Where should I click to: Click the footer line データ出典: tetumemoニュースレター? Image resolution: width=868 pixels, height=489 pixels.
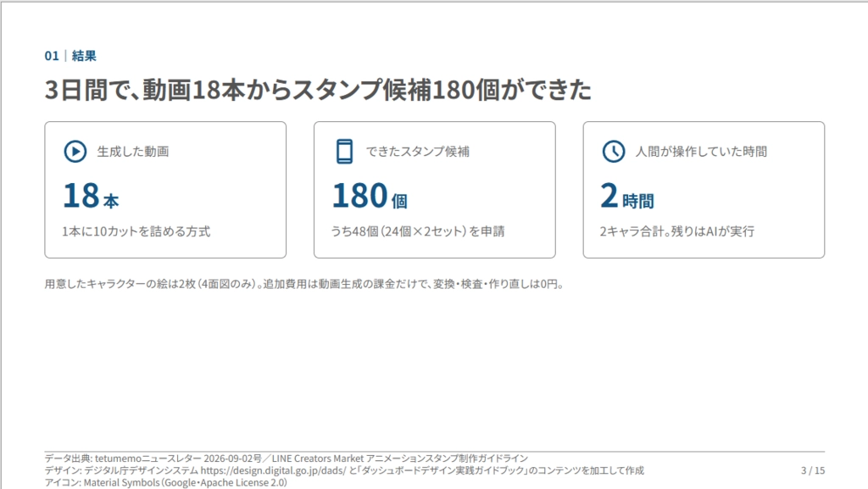pyautogui.click(x=287, y=458)
